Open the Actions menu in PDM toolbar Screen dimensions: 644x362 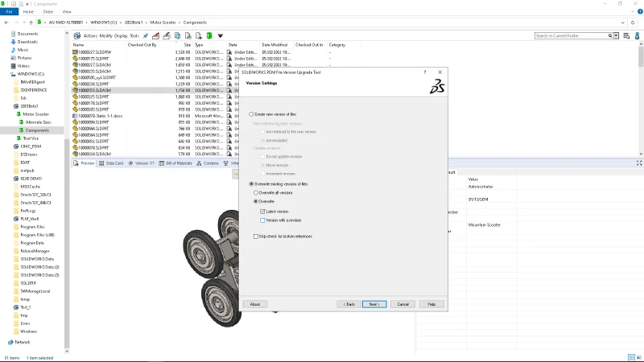[x=90, y=35]
